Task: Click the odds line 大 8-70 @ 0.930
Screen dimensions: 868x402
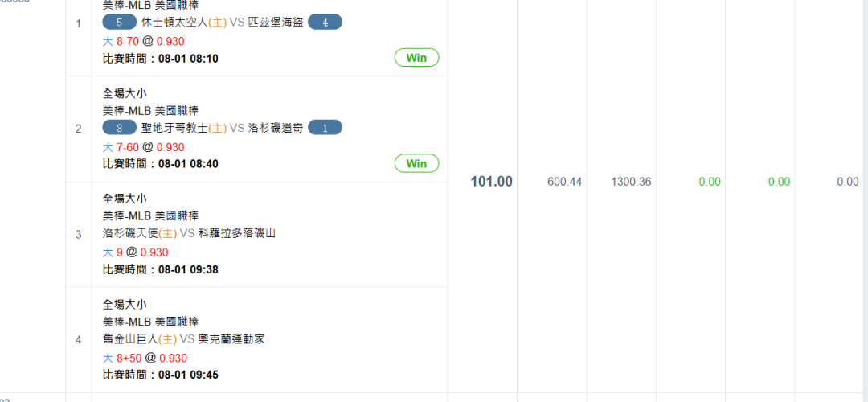Action: [144, 42]
